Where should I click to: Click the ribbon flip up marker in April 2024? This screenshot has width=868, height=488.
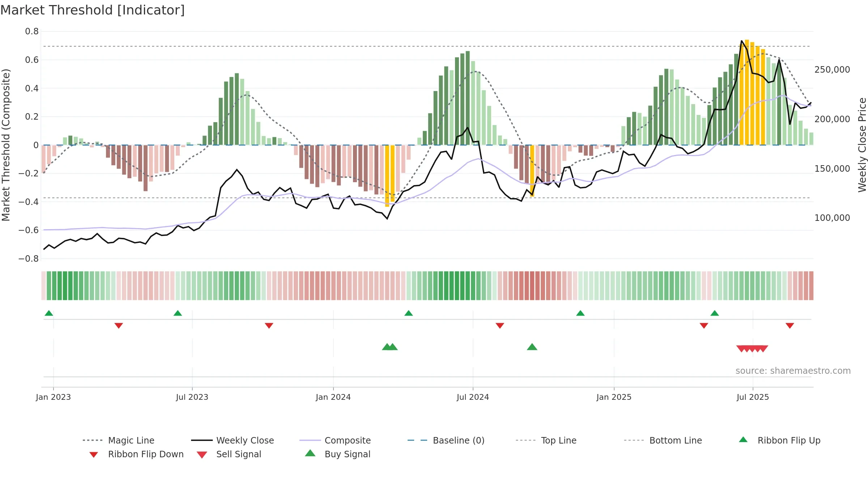(409, 313)
